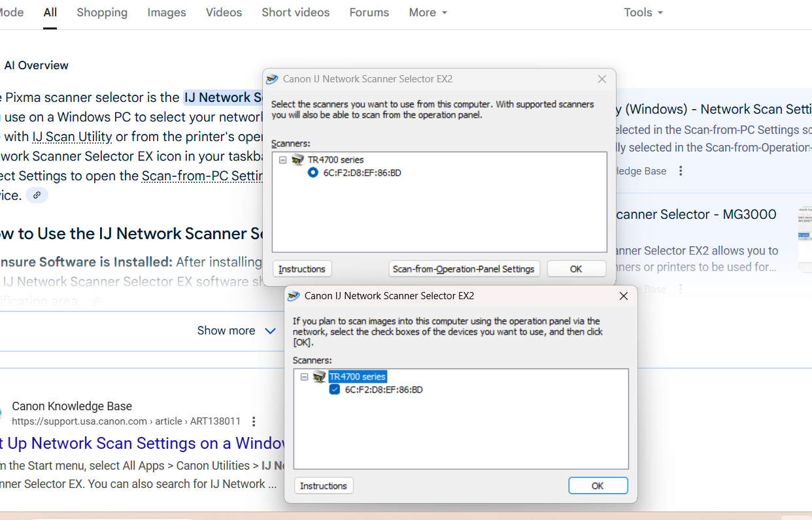Click the title bar icon of the lower Scanner Selector dialog

coord(294,296)
